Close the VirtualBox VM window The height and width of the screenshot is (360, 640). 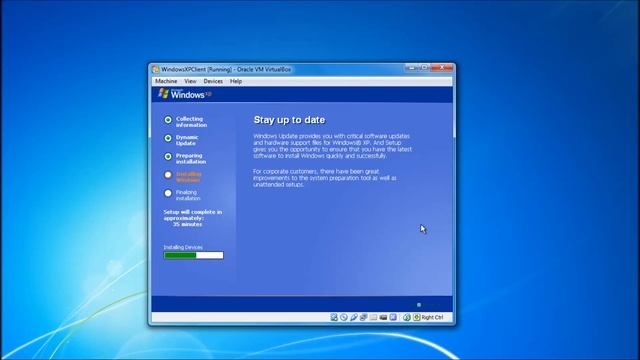442,68
